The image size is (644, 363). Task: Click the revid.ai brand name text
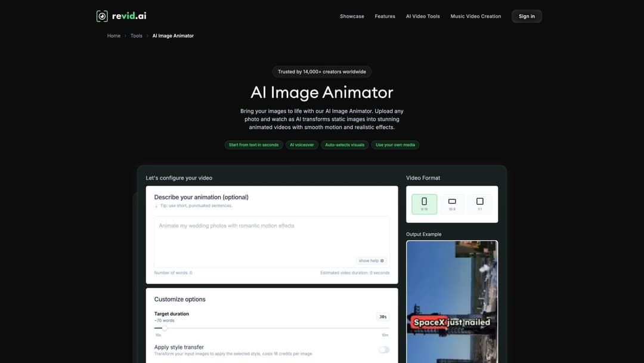[129, 16]
